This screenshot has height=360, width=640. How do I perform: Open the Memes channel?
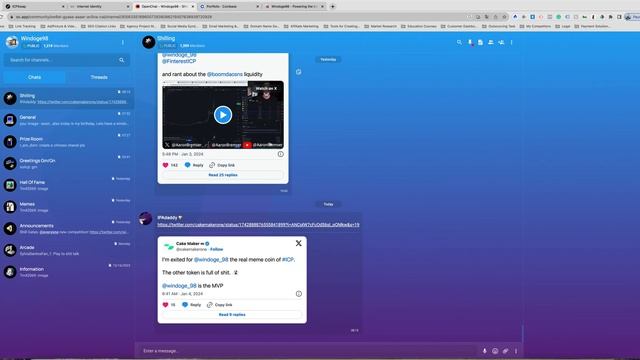pyautogui.click(x=67, y=207)
